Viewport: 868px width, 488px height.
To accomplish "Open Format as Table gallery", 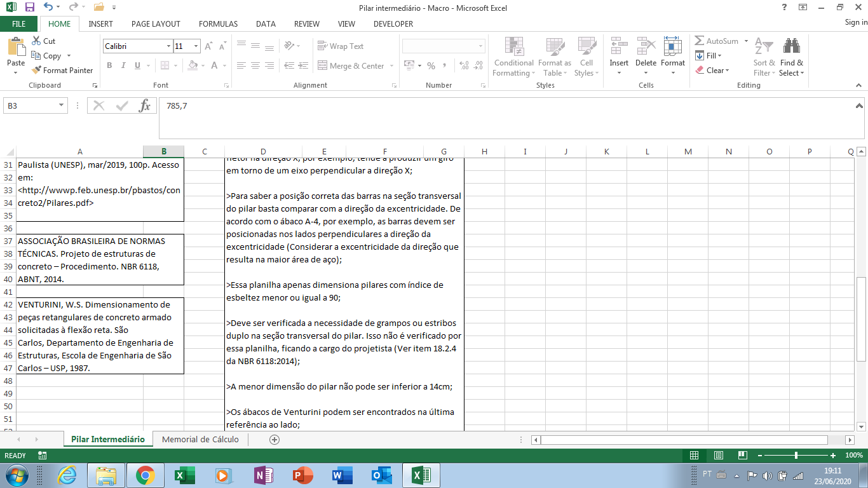I will [x=554, y=57].
